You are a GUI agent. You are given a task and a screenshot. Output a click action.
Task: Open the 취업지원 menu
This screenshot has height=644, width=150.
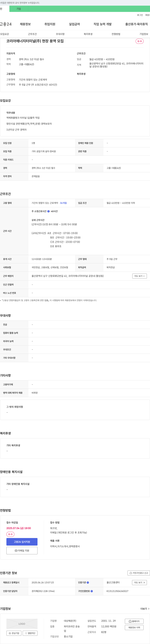coord(50,24)
